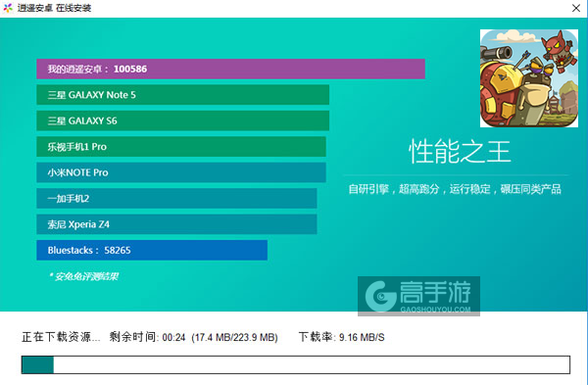Click the 逍遥安卓 app logo in title bar

(x=8, y=8)
